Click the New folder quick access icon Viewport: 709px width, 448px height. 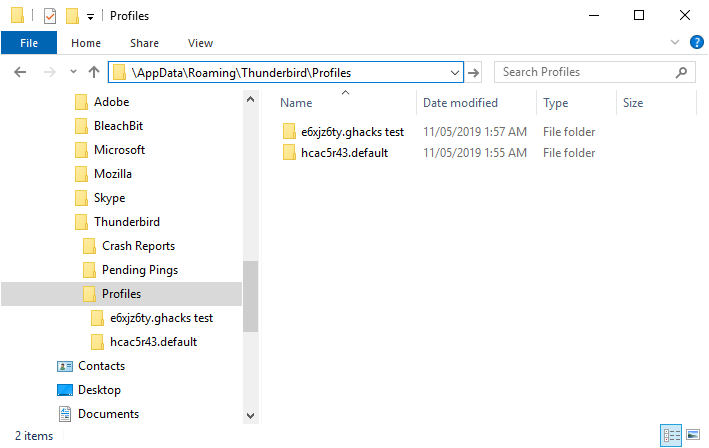pyautogui.click(x=72, y=16)
